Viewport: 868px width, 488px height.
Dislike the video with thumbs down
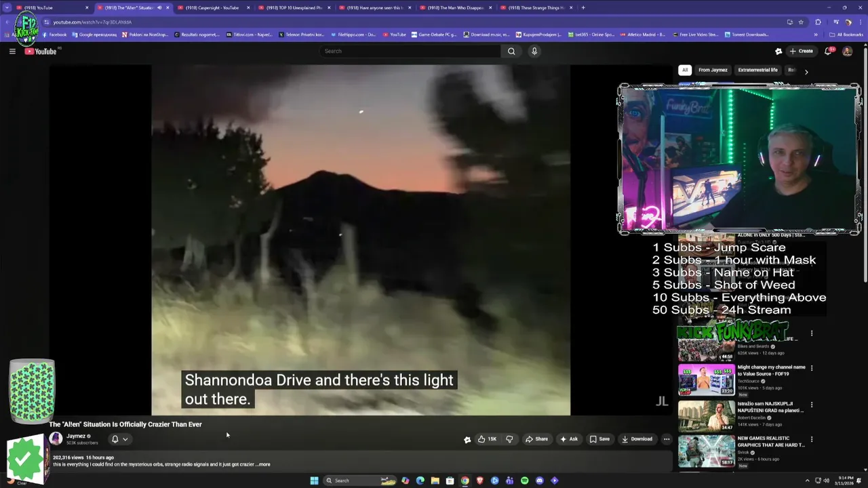coord(509,439)
